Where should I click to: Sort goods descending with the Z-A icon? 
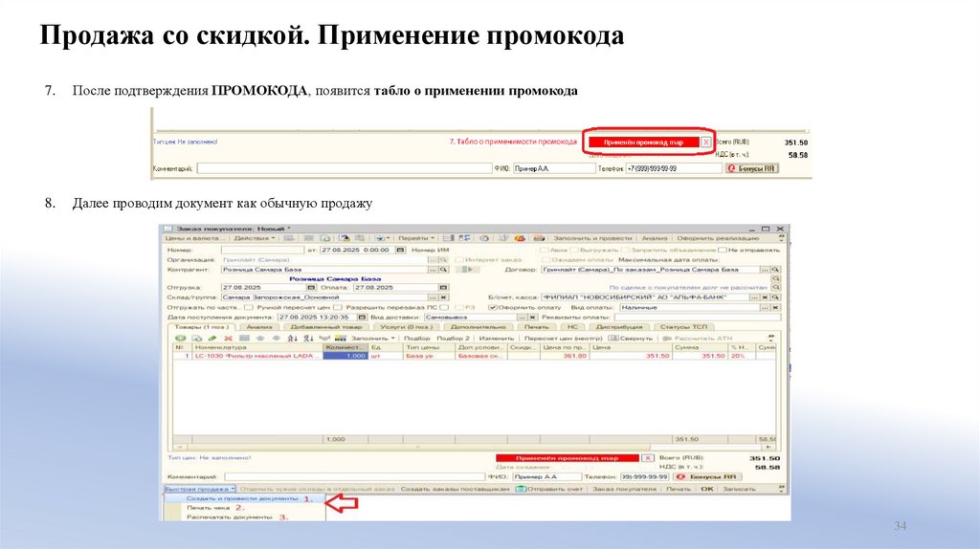click(x=308, y=338)
